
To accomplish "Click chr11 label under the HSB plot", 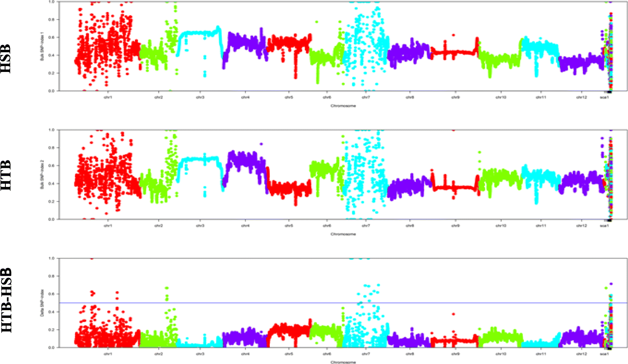I will 541,97.
